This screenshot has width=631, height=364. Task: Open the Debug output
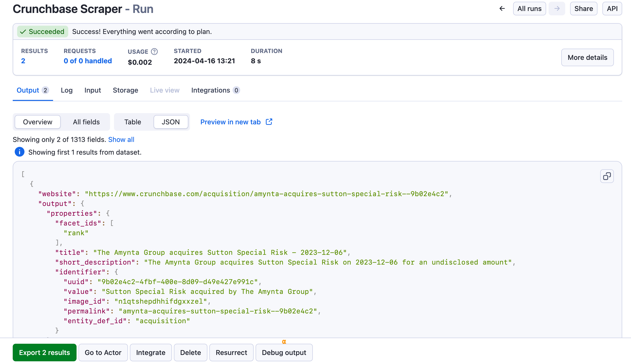284,353
